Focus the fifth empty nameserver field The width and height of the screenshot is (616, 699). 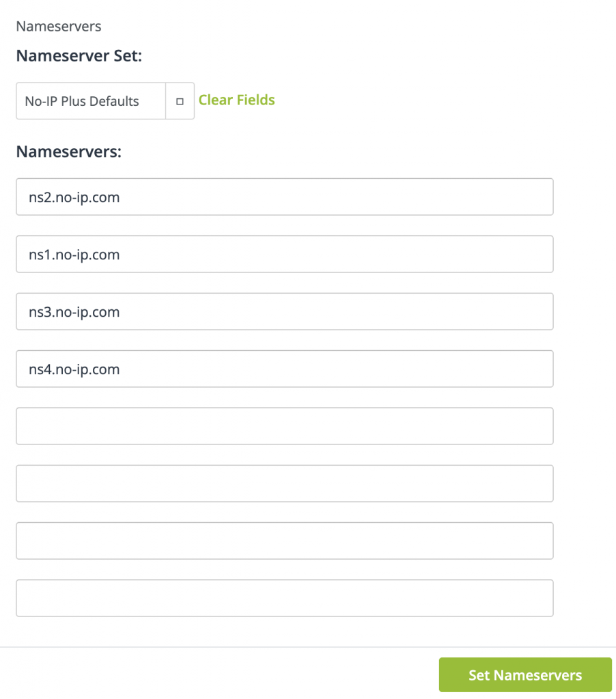pos(284,426)
